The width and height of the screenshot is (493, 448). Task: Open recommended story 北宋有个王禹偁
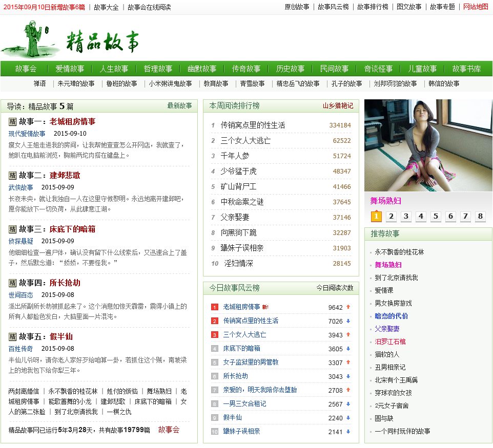pyautogui.click(x=396, y=380)
